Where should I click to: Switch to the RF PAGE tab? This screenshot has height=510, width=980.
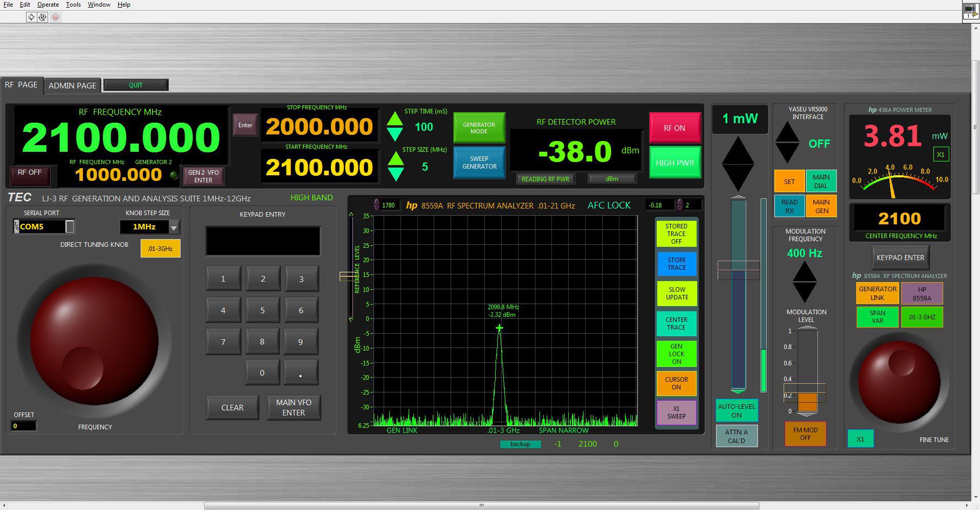[21, 85]
